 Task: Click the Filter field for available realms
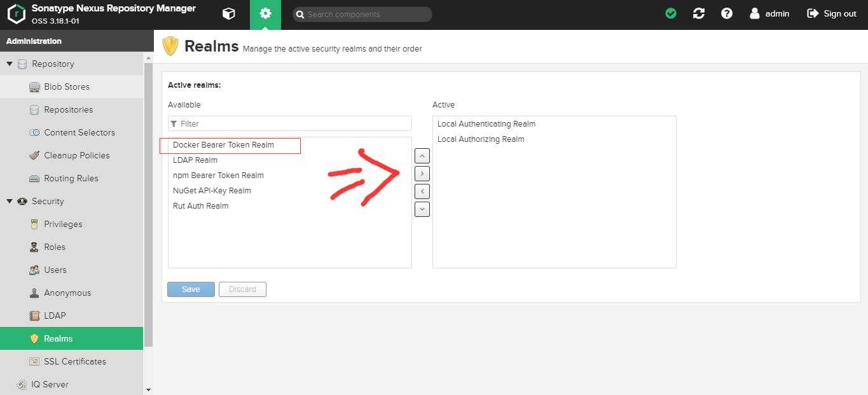coord(290,123)
